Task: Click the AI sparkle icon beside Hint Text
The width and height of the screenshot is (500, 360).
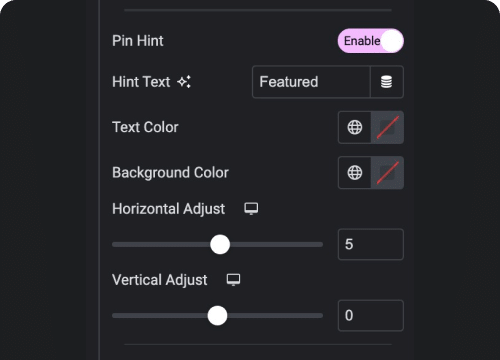Action: [x=184, y=82]
